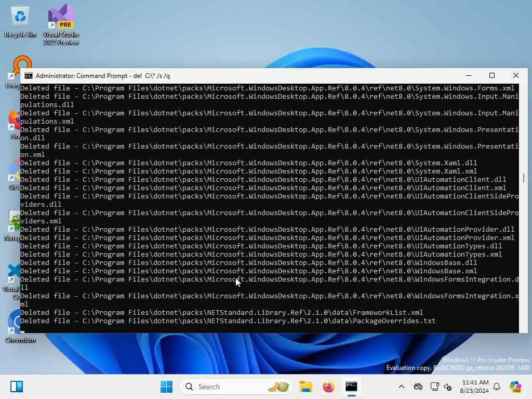Click the Administrator: Command Prompt title text
Screen dimensions: 532x399
click(x=103, y=76)
